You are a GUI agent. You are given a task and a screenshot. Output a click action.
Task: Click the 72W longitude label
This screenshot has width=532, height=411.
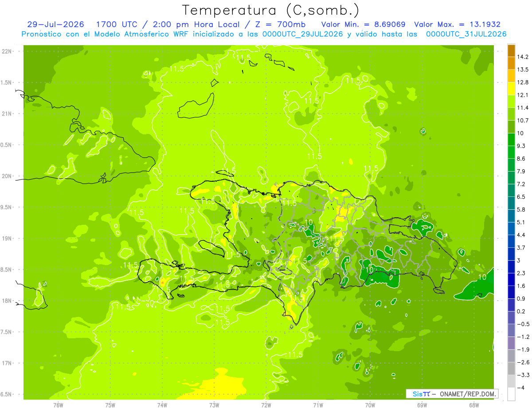(266, 405)
